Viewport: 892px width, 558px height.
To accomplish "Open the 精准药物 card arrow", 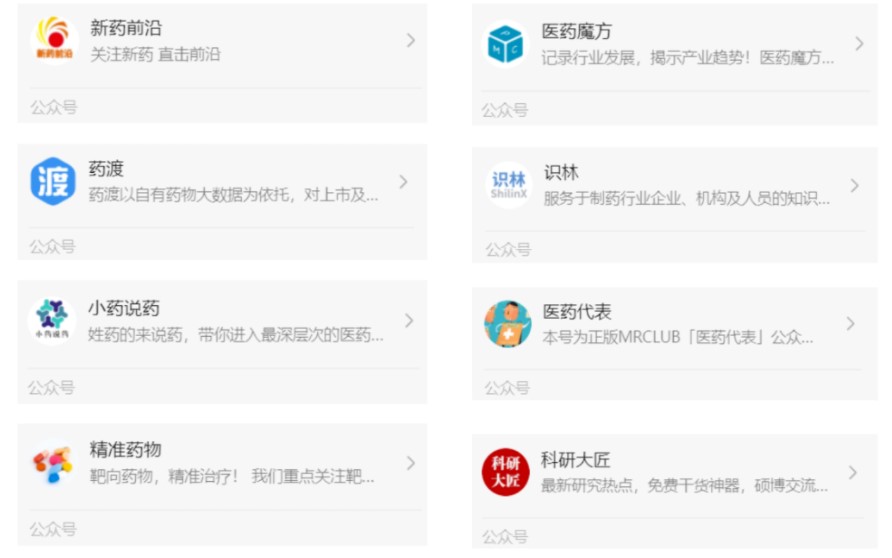I will (x=411, y=463).
